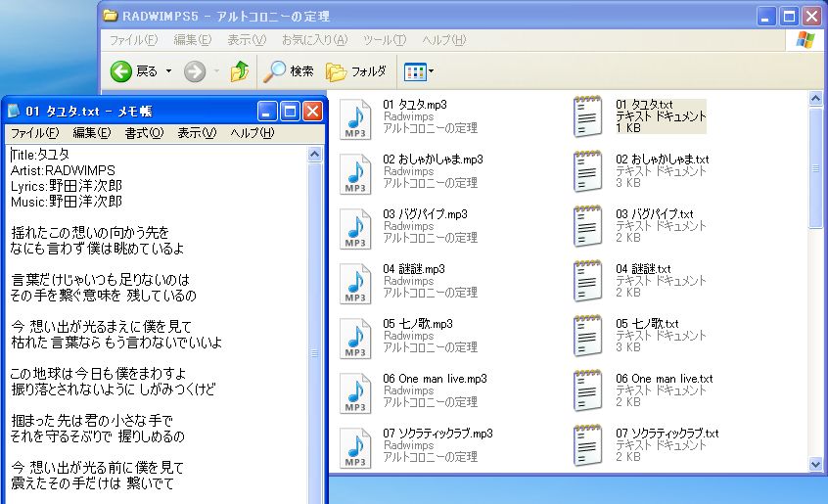
Task: Open the Notepad ヘルプ(H) menu
Action: click(x=252, y=133)
